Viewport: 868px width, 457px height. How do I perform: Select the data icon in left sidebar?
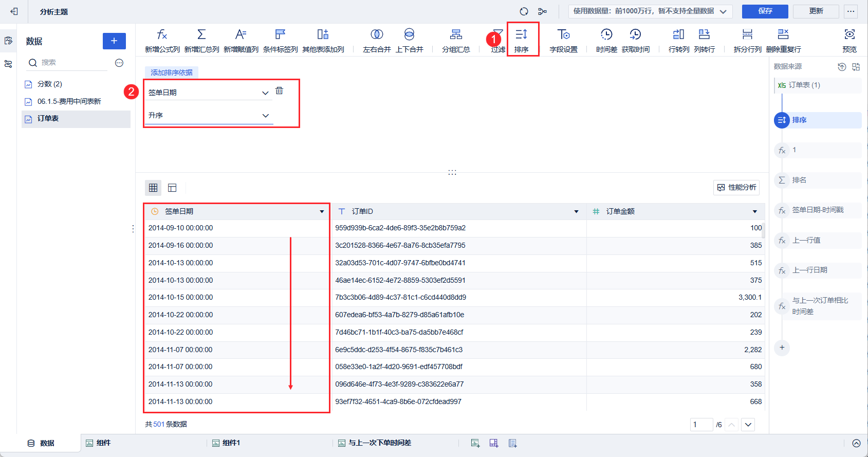tap(8, 41)
